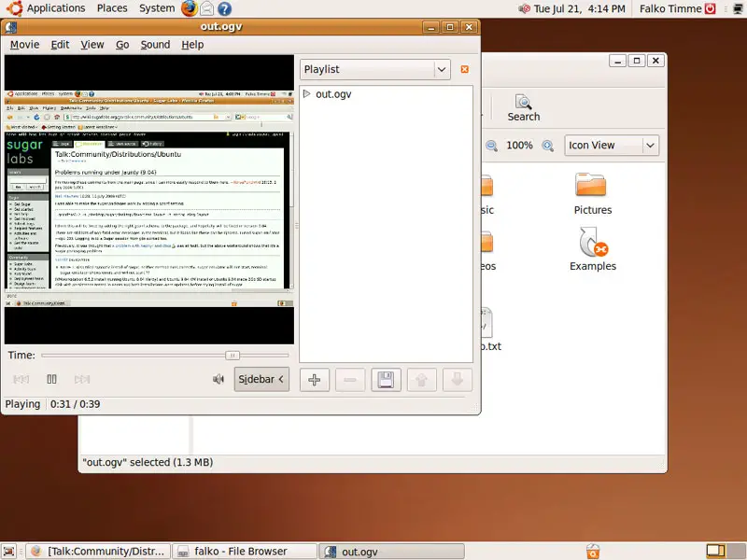The width and height of the screenshot is (747, 560).
Task: Skip to next track in player
Action: tap(82, 379)
